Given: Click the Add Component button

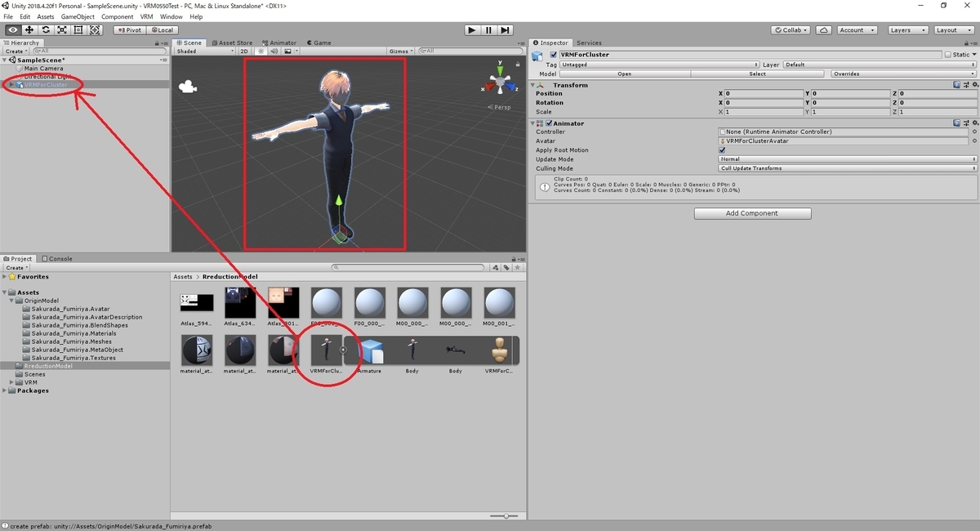Looking at the screenshot, I should 752,213.
